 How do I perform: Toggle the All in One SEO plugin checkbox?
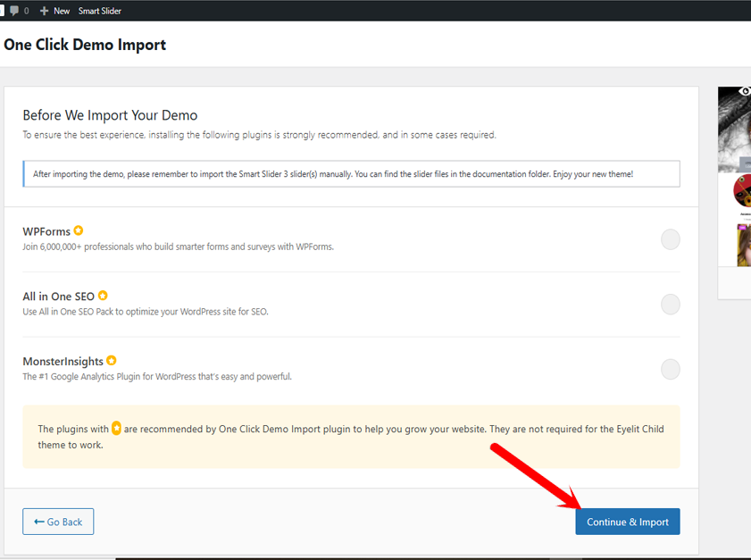click(x=670, y=305)
